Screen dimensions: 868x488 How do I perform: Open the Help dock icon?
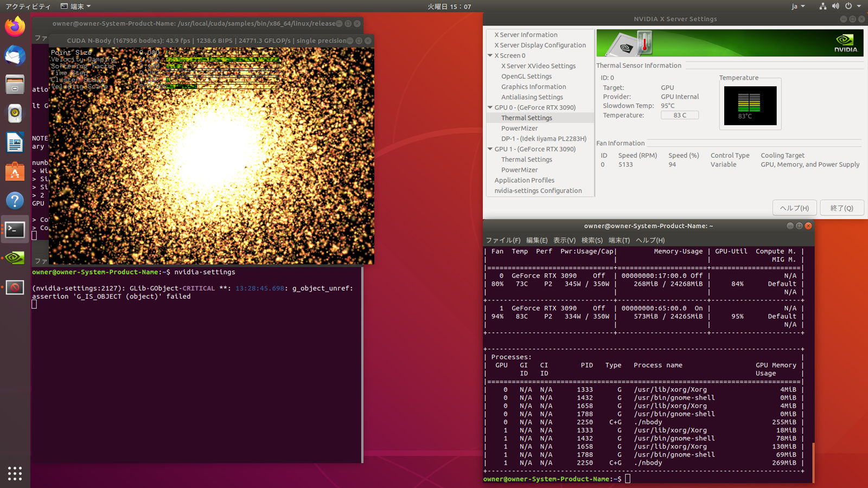pyautogui.click(x=15, y=201)
